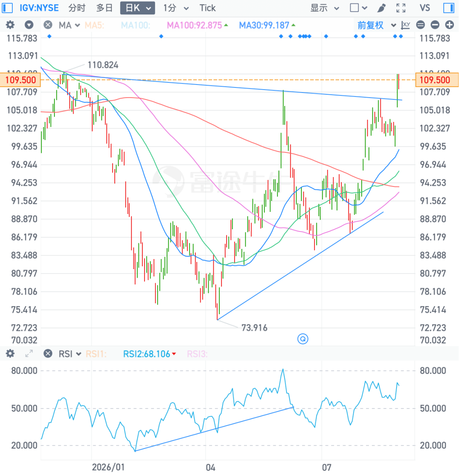The image size is (459, 476).
Task: Switch to the 多日 multi-day tab
Action: (105, 8)
